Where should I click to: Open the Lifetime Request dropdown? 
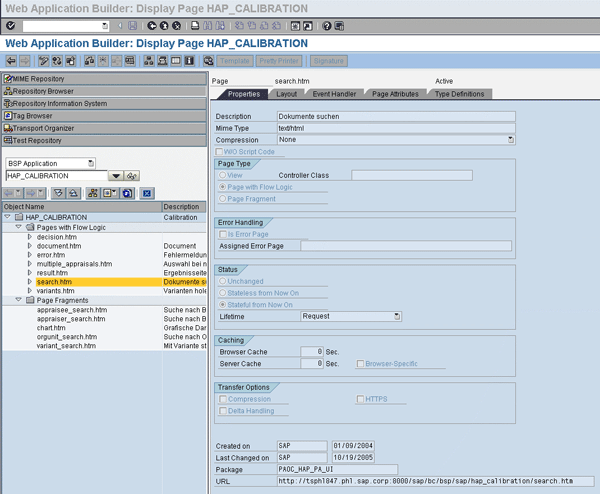396,316
